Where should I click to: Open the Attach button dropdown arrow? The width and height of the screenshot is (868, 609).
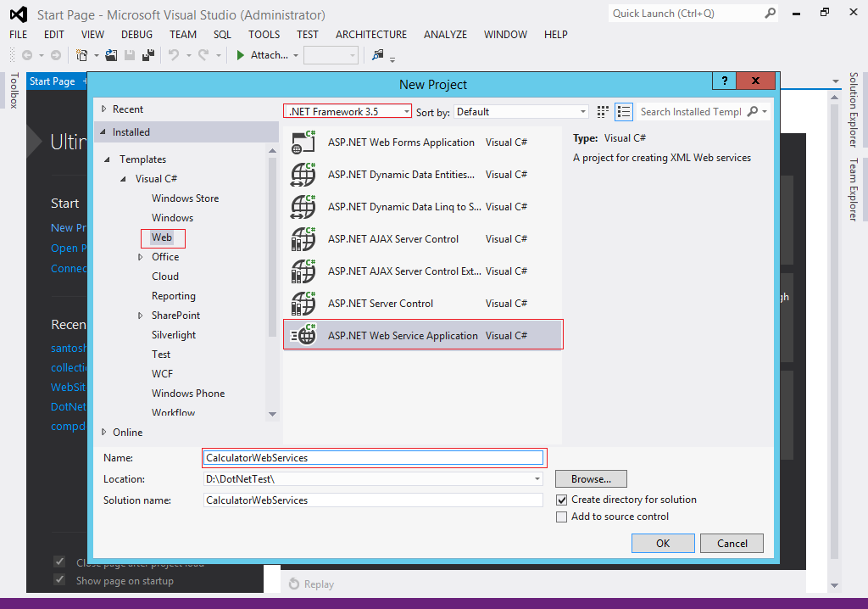click(x=296, y=55)
